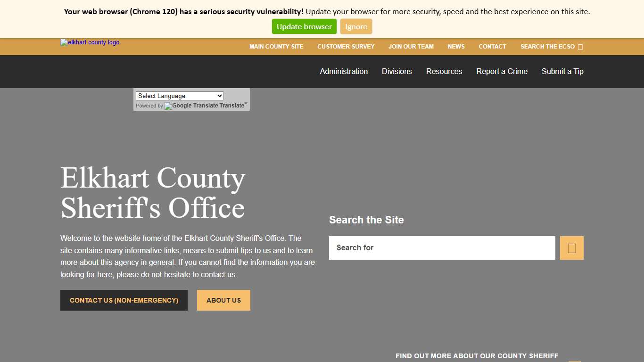Click the Update browser button
The width and height of the screenshot is (644, 362).
(304, 26)
